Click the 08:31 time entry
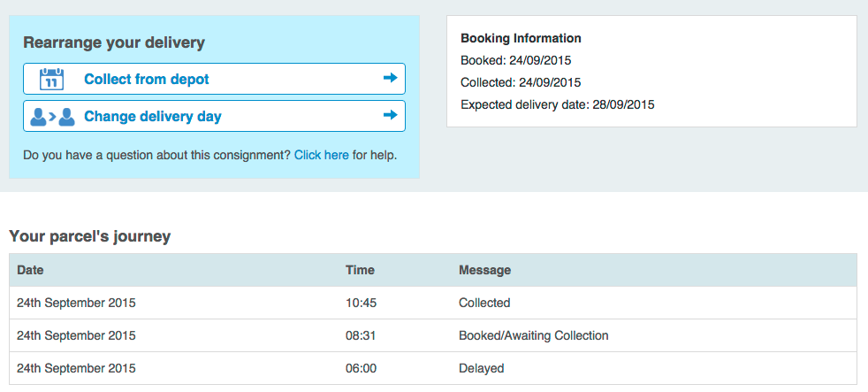The height and width of the screenshot is (392, 868). click(x=361, y=335)
